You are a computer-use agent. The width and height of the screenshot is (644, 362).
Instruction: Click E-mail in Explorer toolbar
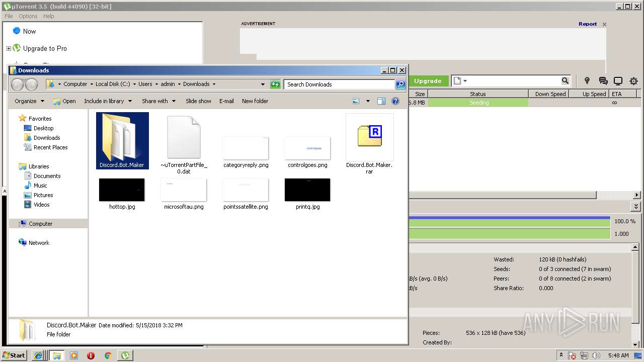tap(226, 101)
